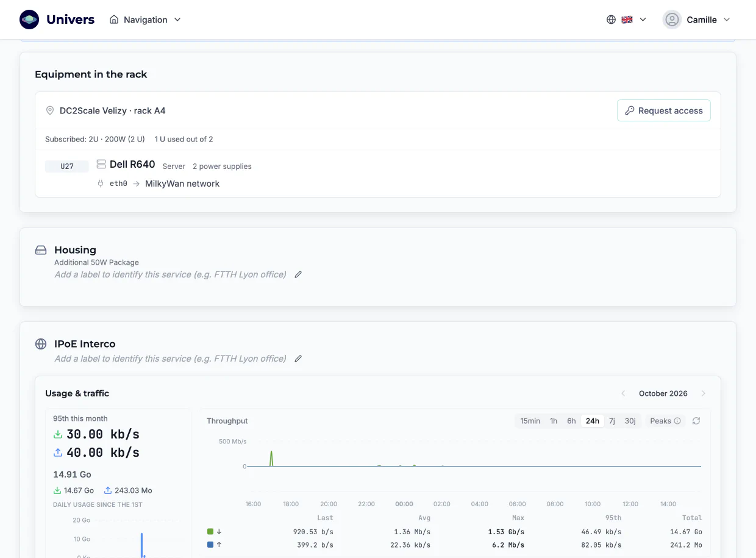Click the upload arrow icon beside 40.00 kb/s

point(58,452)
